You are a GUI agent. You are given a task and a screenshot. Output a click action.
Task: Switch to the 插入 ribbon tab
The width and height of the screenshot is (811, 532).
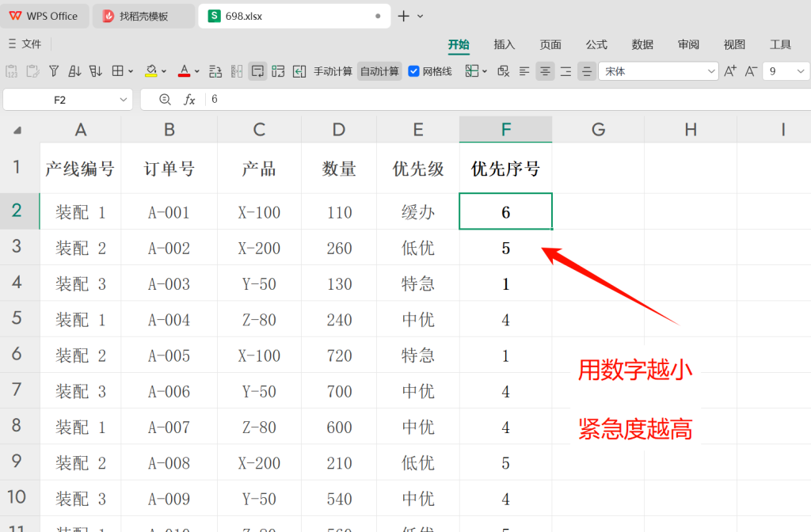pos(504,44)
